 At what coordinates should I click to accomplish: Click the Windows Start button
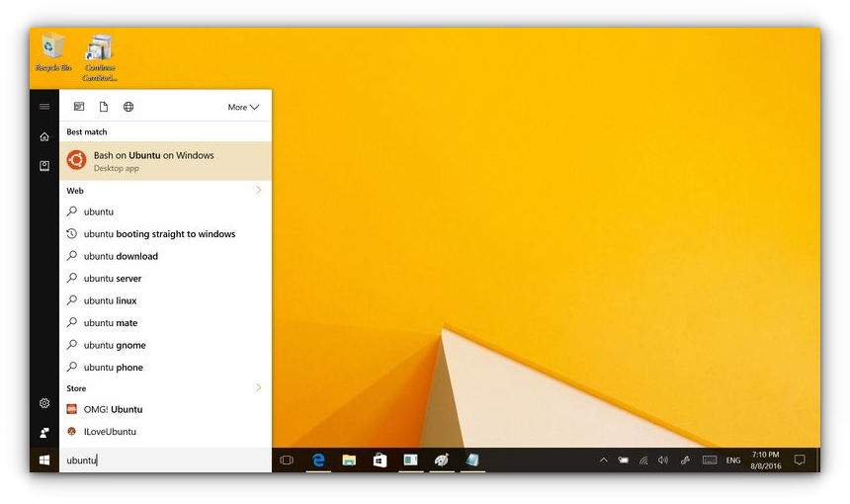click(x=44, y=461)
